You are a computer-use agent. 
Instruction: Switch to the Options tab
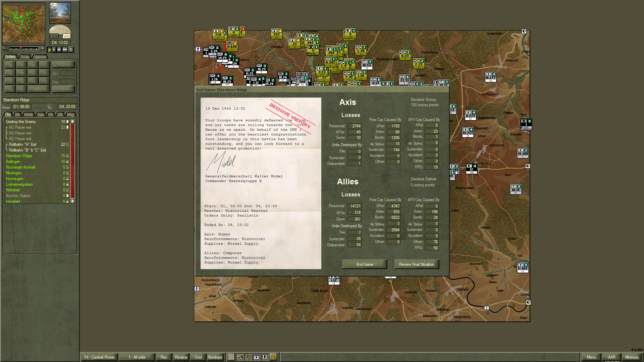click(39, 57)
